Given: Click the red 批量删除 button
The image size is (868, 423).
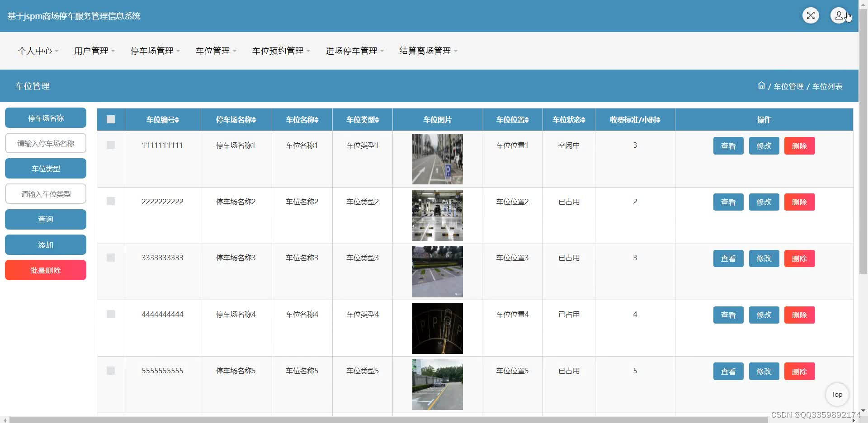Looking at the screenshot, I should click(x=46, y=270).
